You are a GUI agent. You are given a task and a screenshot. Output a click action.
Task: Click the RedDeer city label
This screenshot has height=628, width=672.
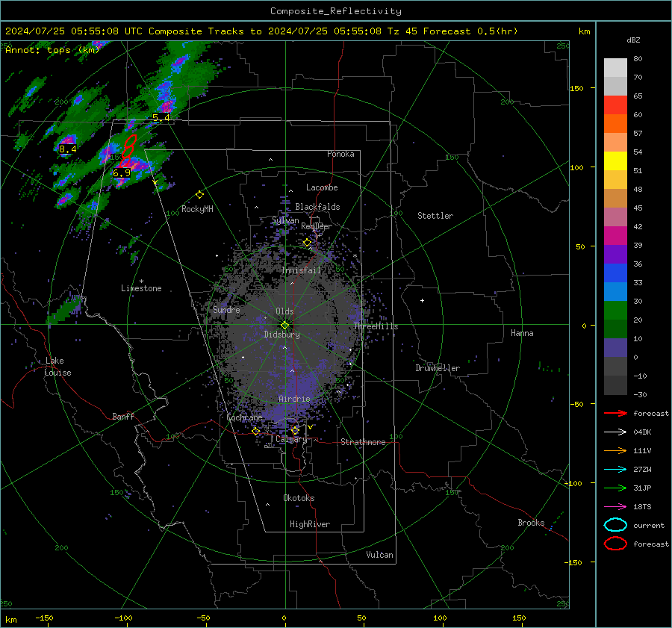click(x=317, y=226)
